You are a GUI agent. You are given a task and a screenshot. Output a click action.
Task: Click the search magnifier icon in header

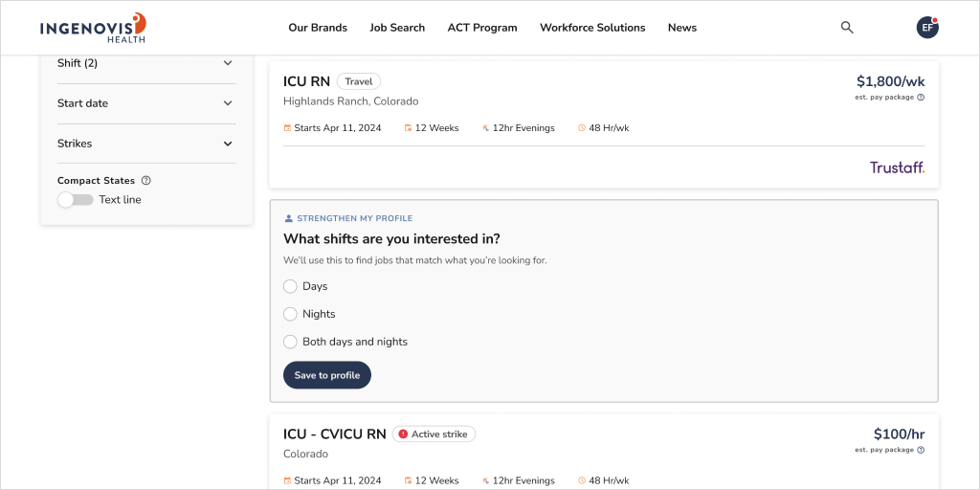847,28
